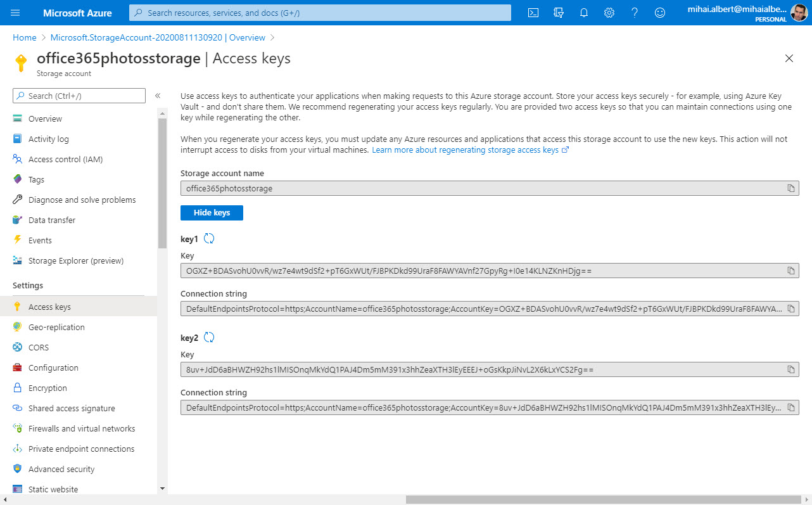Open Microsoft.StorageAccount Overview breadcrumb
Image resolution: width=812 pixels, height=505 pixels.
click(158, 37)
